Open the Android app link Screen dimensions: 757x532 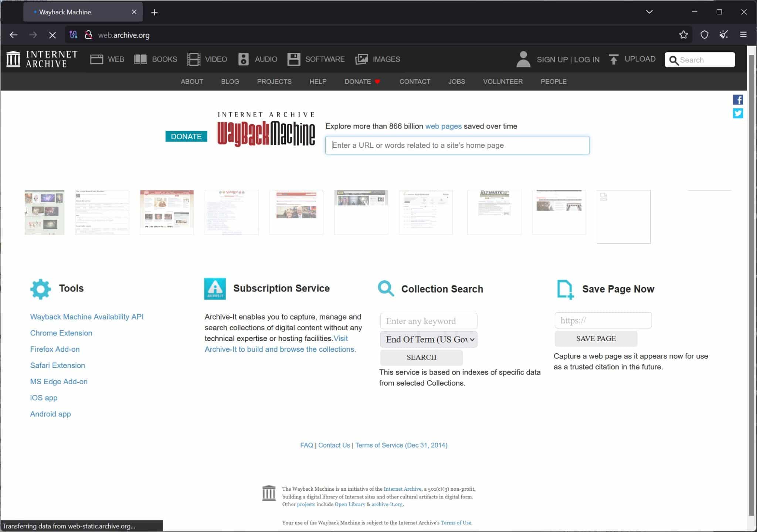pyautogui.click(x=50, y=414)
